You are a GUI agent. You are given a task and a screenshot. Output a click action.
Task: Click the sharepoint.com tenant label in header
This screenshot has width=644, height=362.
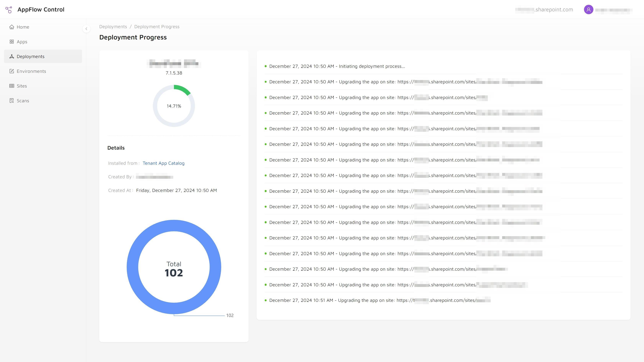click(544, 10)
